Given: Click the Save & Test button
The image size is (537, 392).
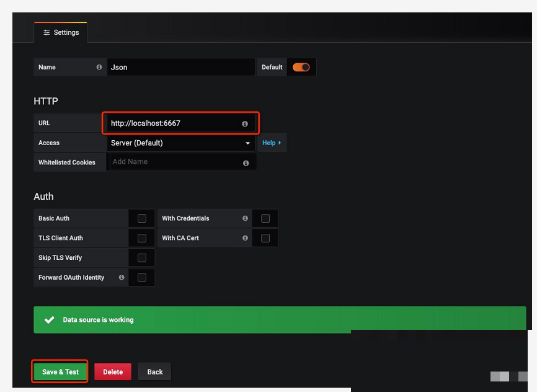Looking at the screenshot, I should coord(60,372).
